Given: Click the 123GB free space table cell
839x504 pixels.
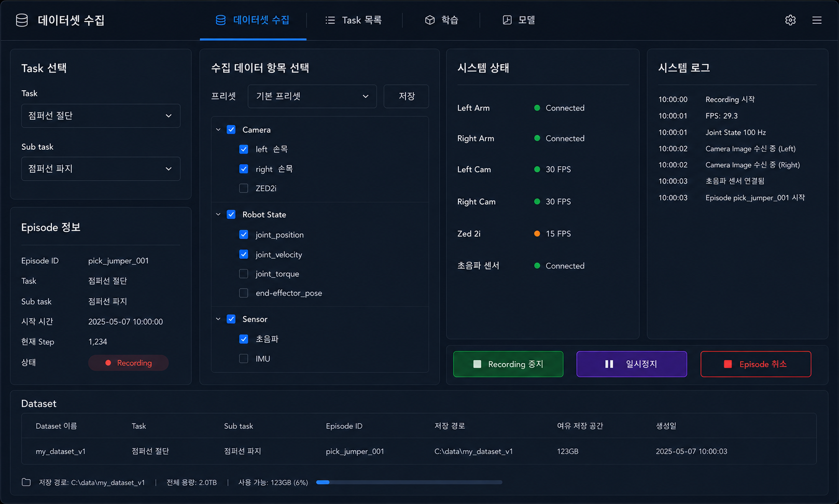Looking at the screenshot, I should tap(567, 452).
